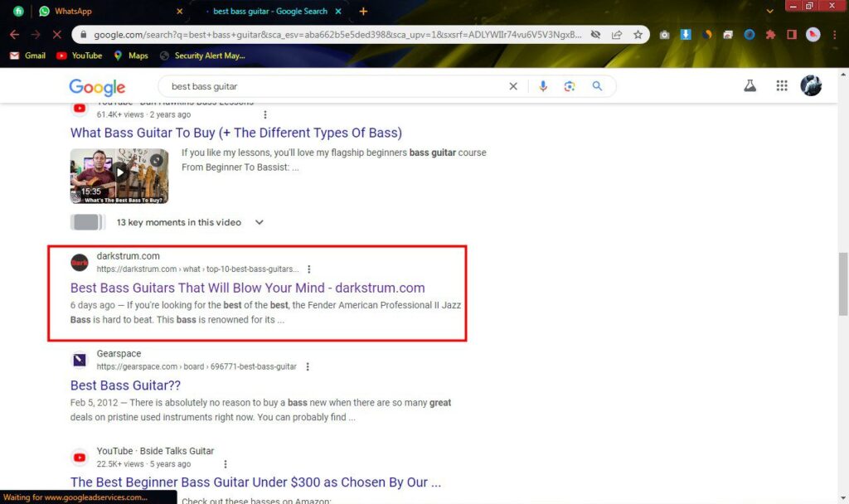Click the browser forward arrow
This screenshot has height=504, width=849.
tap(35, 35)
